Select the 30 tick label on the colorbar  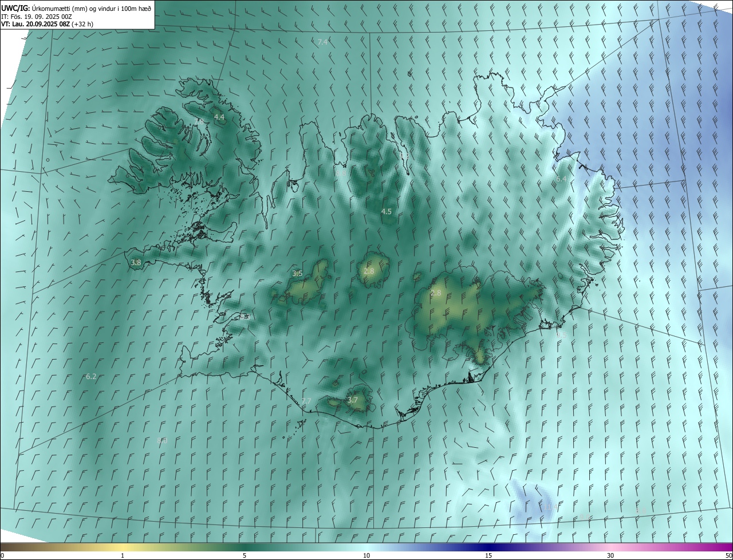pyautogui.click(x=610, y=555)
